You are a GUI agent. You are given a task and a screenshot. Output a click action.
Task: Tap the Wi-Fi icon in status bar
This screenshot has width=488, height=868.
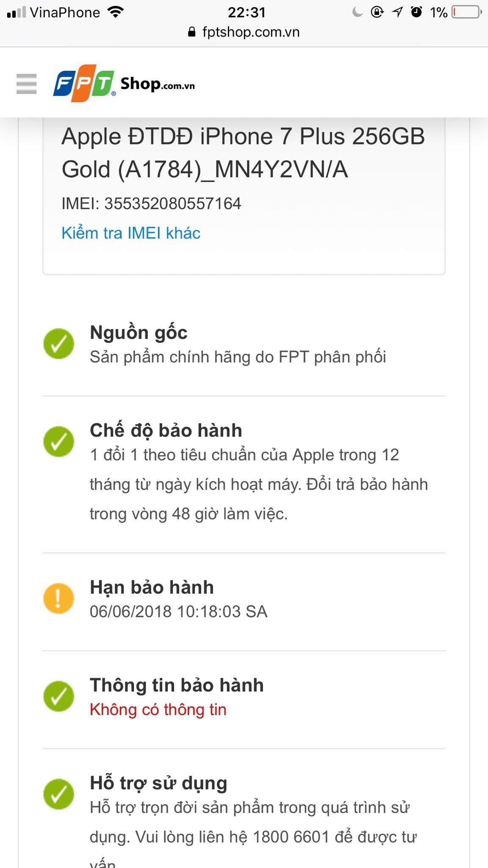[115, 12]
